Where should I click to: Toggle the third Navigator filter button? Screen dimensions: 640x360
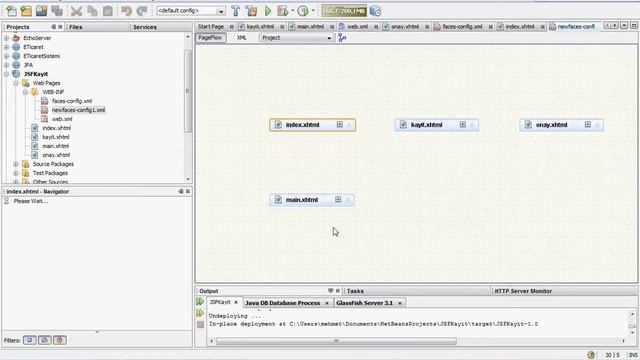tap(60, 340)
